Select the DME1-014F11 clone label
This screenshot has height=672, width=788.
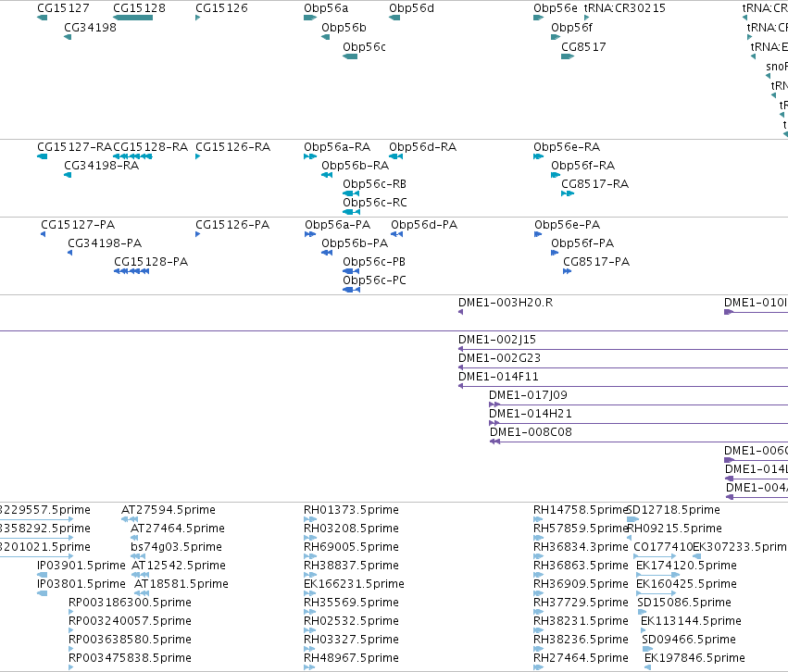[x=498, y=377]
